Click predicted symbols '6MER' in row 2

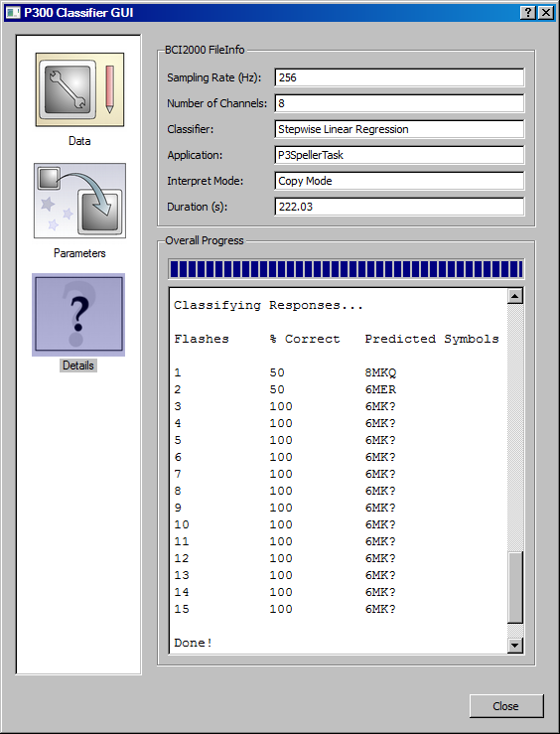click(x=380, y=390)
